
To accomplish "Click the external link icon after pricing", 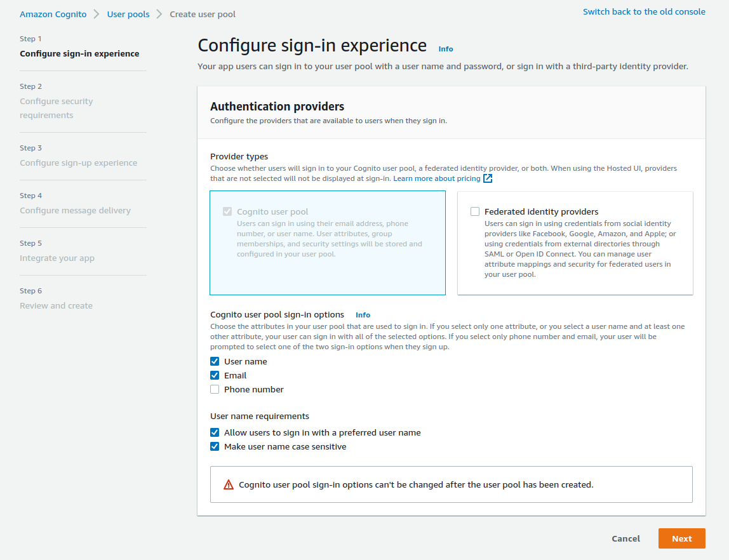I will pos(488,178).
